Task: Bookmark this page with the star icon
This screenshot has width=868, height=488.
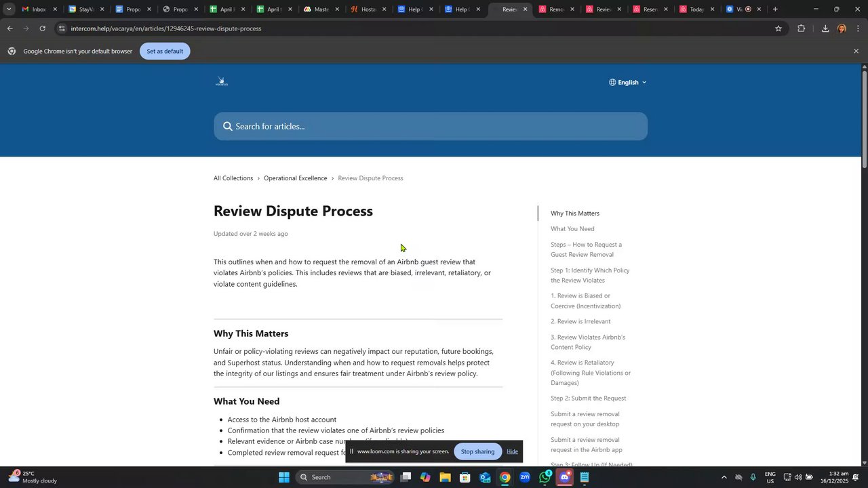Action: pos(778,28)
